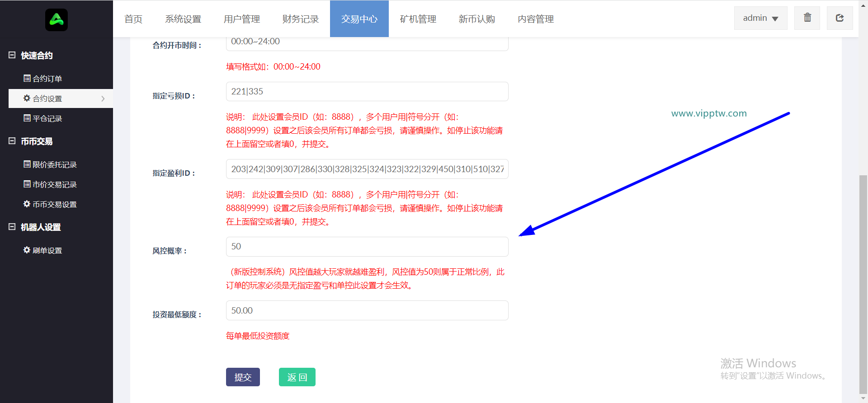Click the 指定盈利ID label
The image size is (868, 403).
[x=174, y=173]
